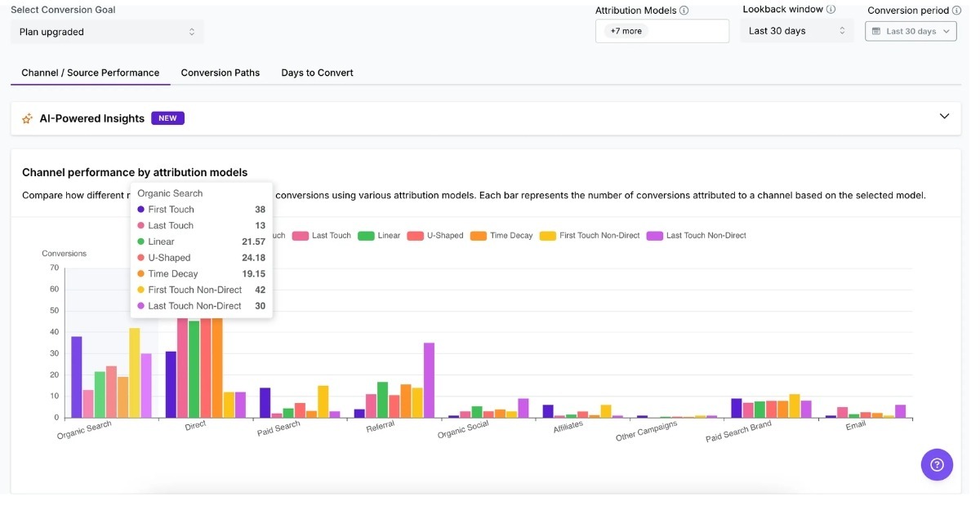The image size is (980, 514).
Task: Click the Organic Search yellow First Touch Non-Direct bar
Action: (135, 373)
